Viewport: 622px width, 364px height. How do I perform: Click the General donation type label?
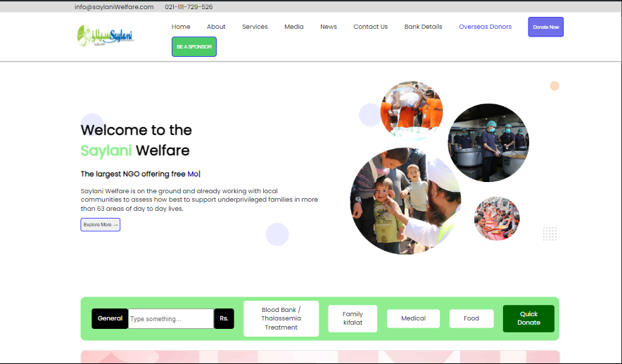point(110,318)
